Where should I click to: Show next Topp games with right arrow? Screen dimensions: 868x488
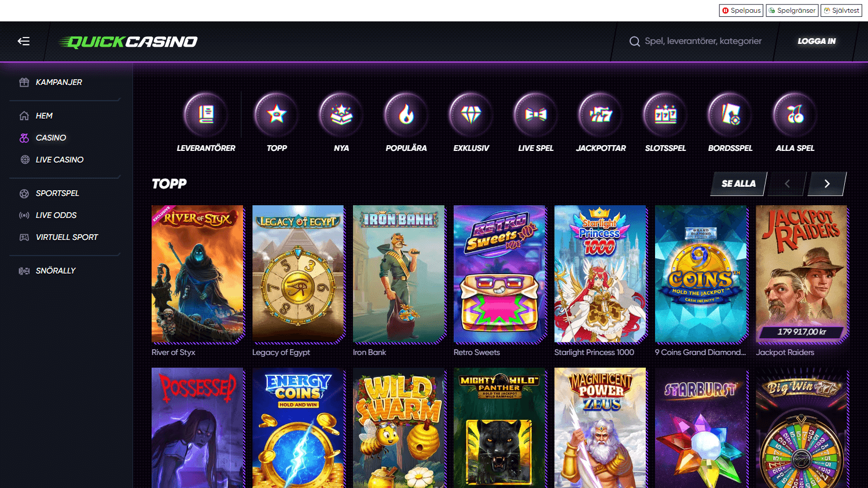827,184
